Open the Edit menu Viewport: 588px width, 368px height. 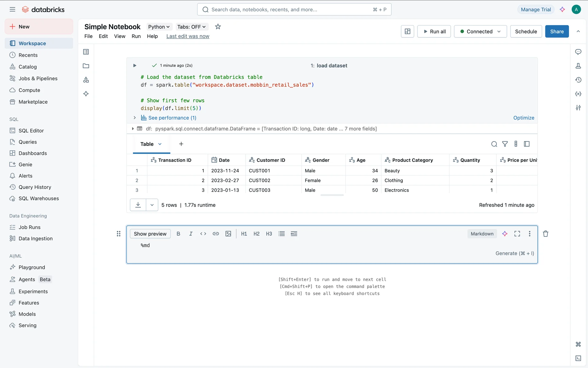(x=103, y=36)
